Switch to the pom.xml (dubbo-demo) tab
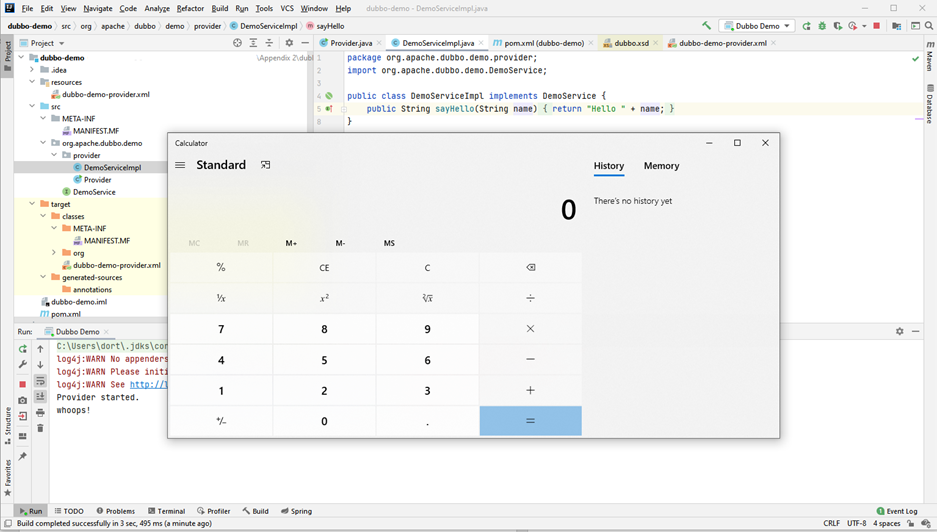 coord(544,43)
